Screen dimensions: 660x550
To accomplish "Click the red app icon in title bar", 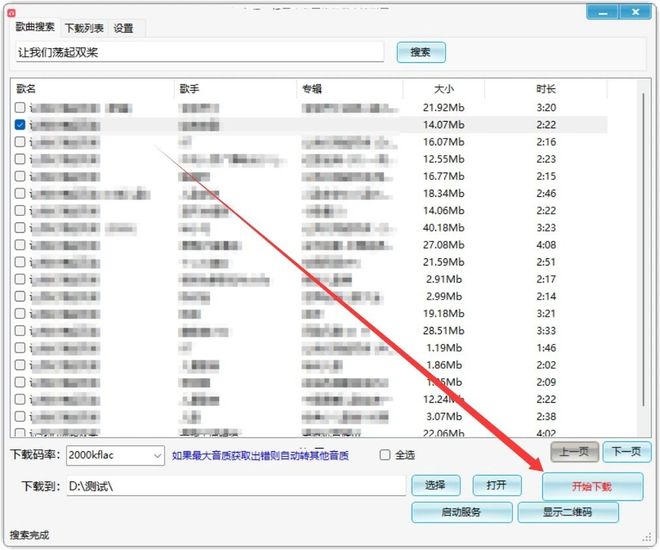I will 11,13.
